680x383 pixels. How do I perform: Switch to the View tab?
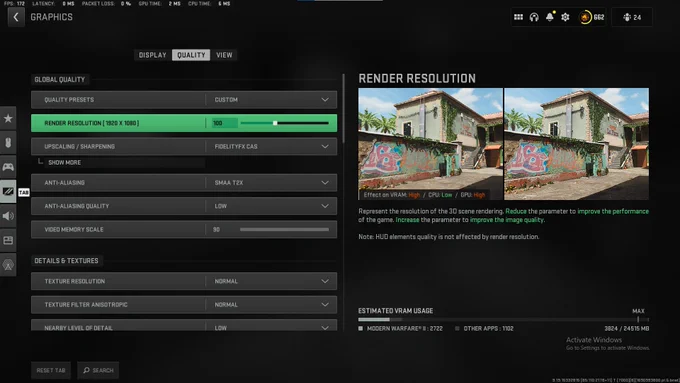point(224,55)
